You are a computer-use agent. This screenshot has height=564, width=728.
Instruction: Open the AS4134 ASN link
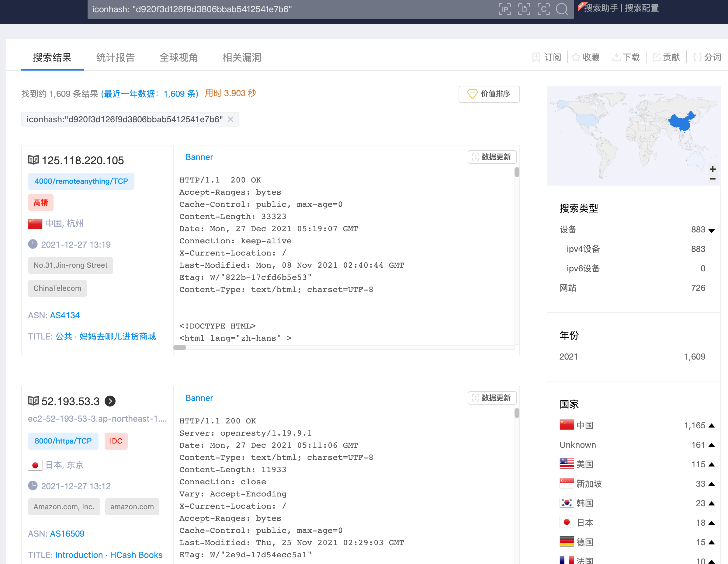65,315
